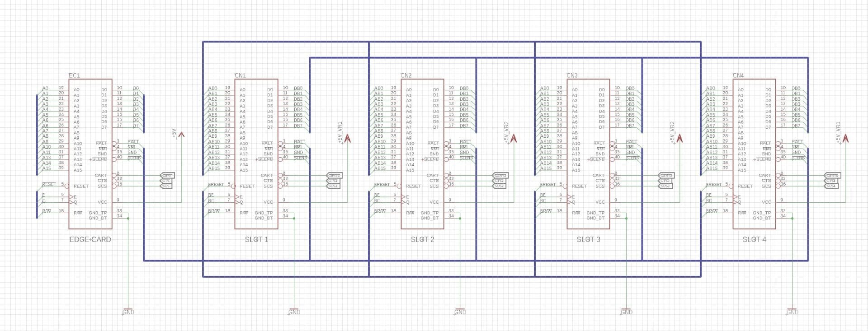868x331 pixels.
Task: Click the DB7 net name on CN2
Action: pos(464,126)
